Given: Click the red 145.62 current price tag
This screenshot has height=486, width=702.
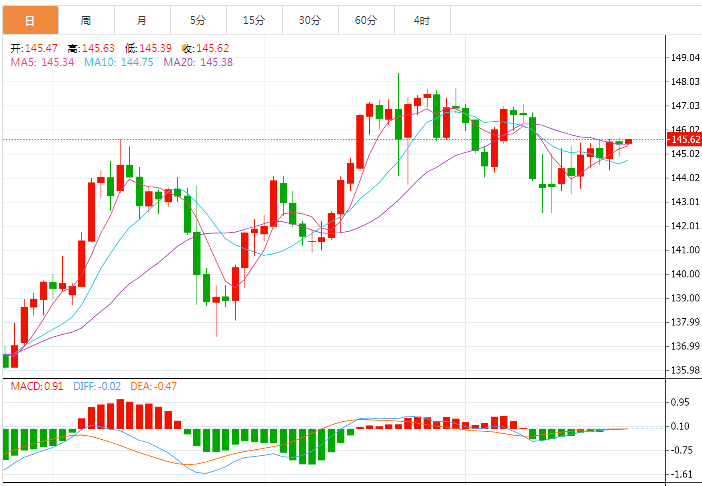Looking at the screenshot, I should (x=684, y=139).
